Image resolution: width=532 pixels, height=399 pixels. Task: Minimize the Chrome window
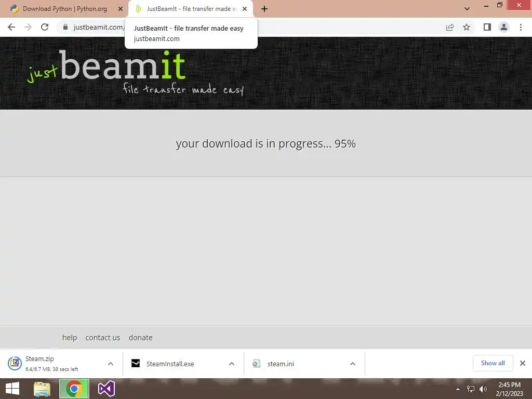486,5
